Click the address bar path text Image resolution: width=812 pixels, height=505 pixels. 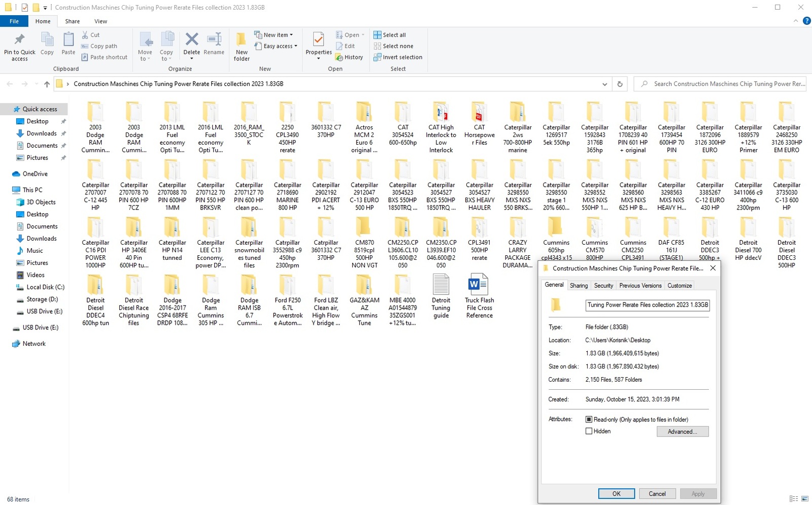pyautogui.click(x=178, y=84)
